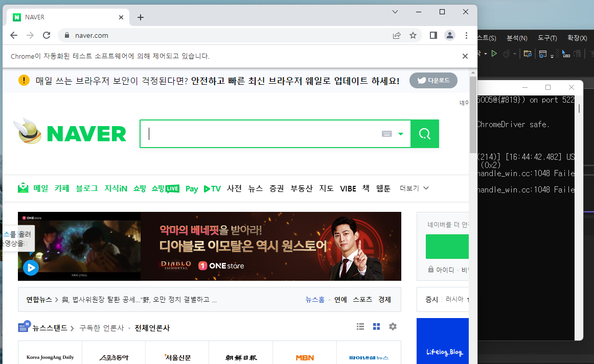Click the NAVER logo
This screenshot has height=364, width=594.
click(x=86, y=134)
